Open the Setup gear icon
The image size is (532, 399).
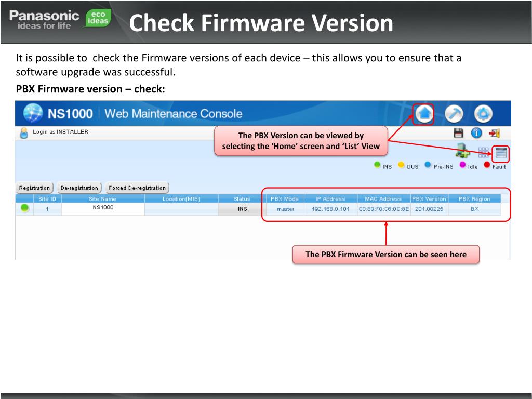coord(483,114)
